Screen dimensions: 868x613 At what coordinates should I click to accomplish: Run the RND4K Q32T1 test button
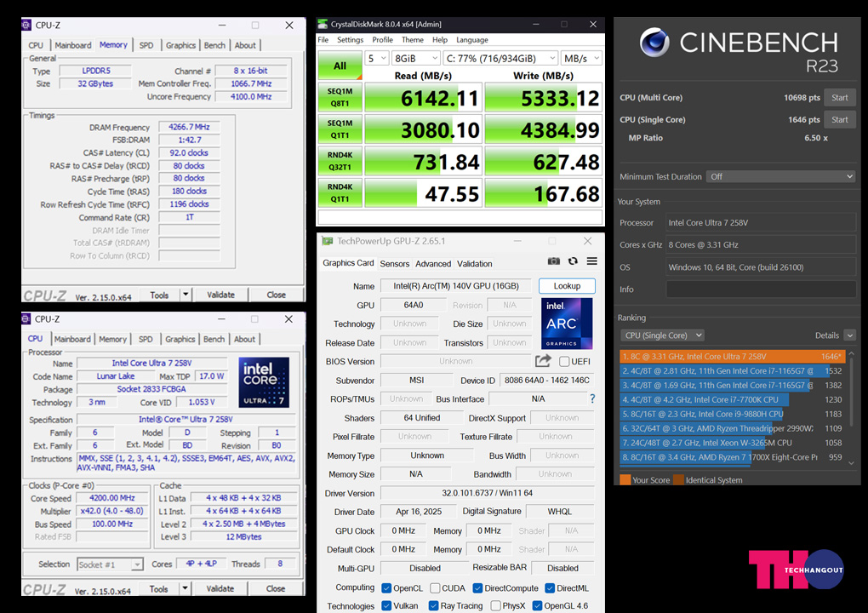click(x=340, y=161)
